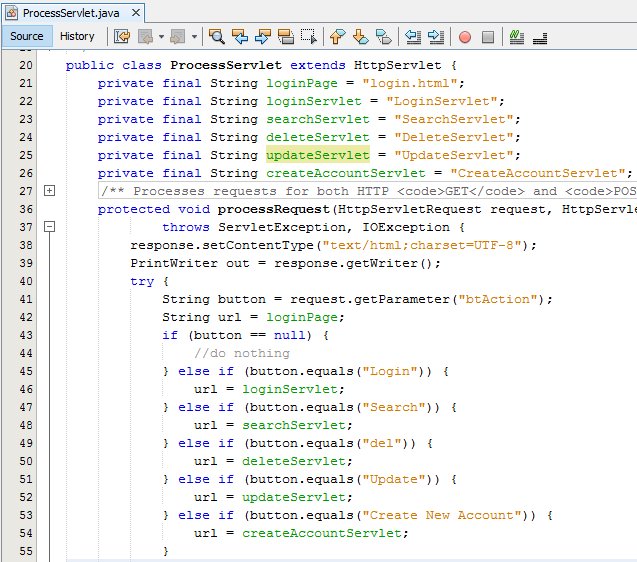
Task: Toggle highlight search results
Action: (286, 37)
